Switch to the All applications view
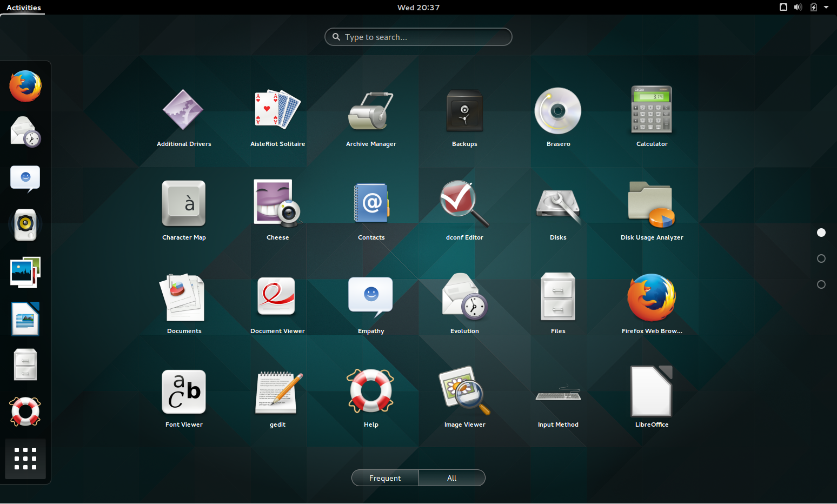Viewport: 837px width, 504px height. (451, 478)
